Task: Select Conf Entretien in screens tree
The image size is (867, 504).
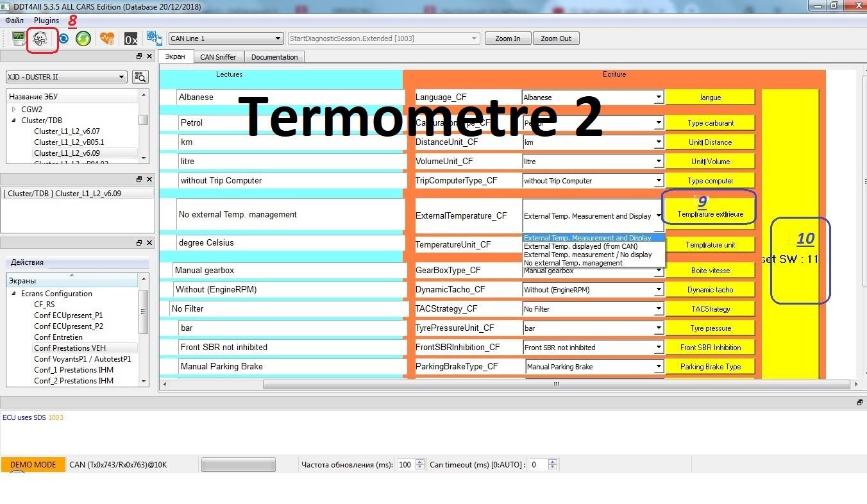Action: coord(58,337)
